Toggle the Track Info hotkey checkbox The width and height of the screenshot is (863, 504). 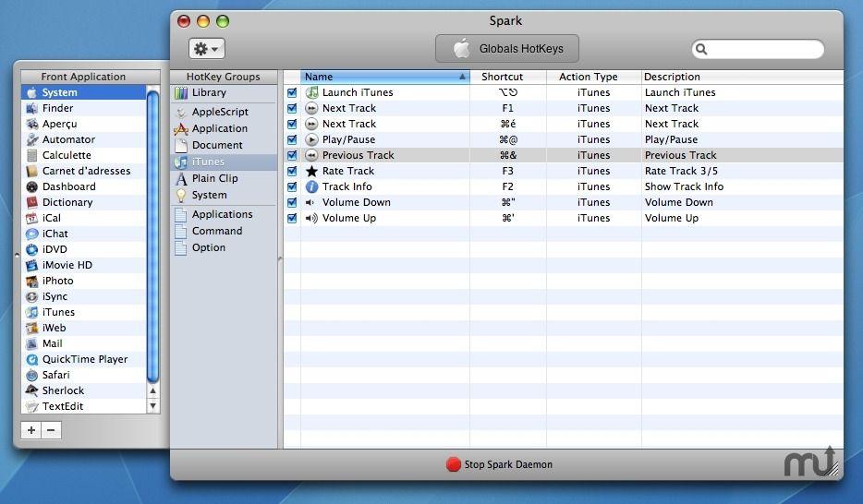click(292, 186)
